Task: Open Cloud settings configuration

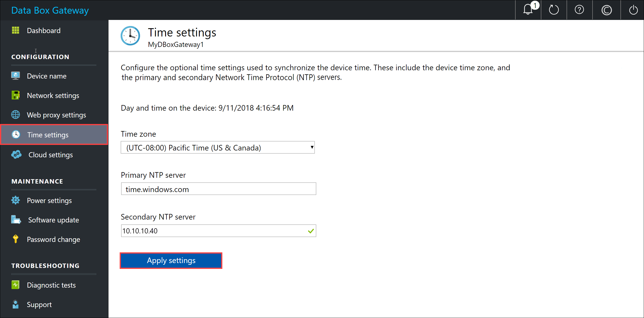Action: click(50, 154)
